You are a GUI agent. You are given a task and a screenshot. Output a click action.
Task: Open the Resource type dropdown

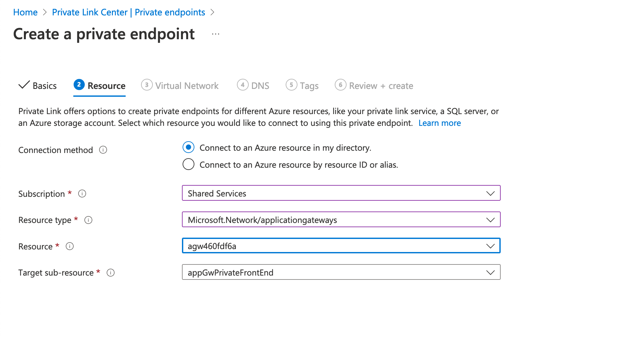click(341, 220)
